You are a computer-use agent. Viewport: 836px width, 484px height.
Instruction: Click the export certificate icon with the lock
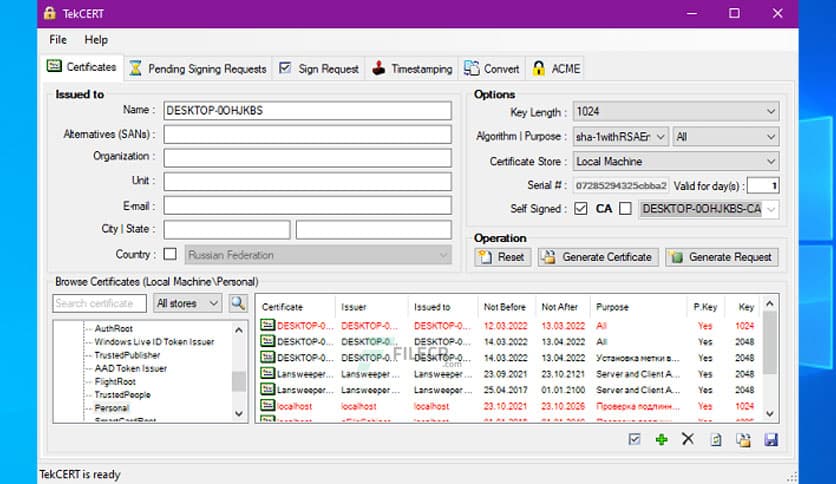743,440
